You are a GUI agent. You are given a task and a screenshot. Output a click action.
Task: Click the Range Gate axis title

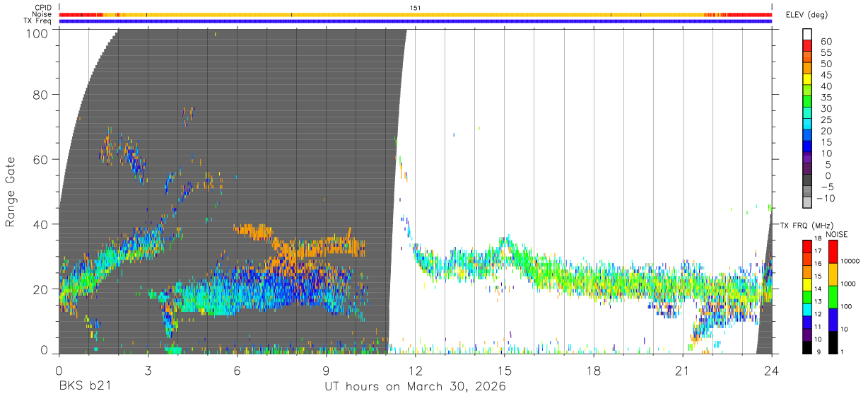tap(11, 192)
